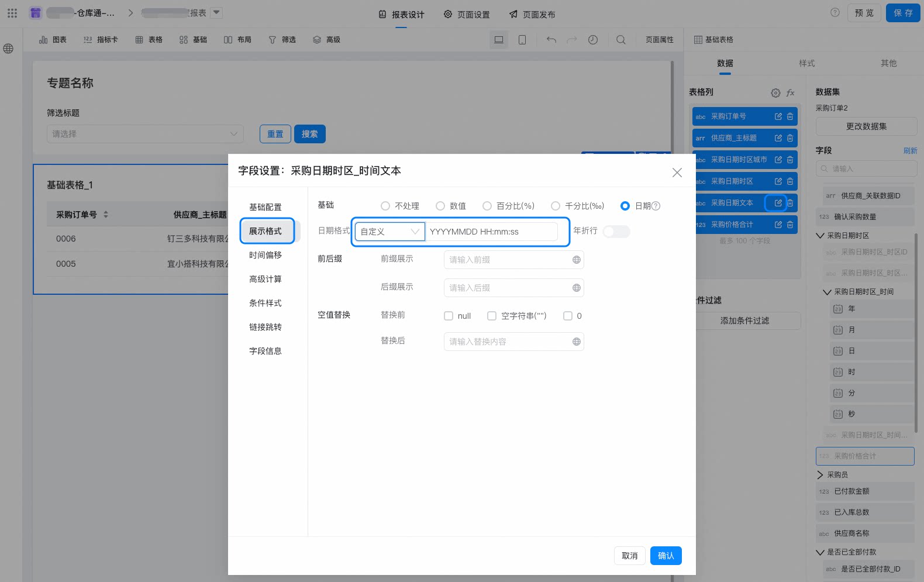Open the 时间偏移 settings tab
Screen dimensions: 924x582
(266, 255)
